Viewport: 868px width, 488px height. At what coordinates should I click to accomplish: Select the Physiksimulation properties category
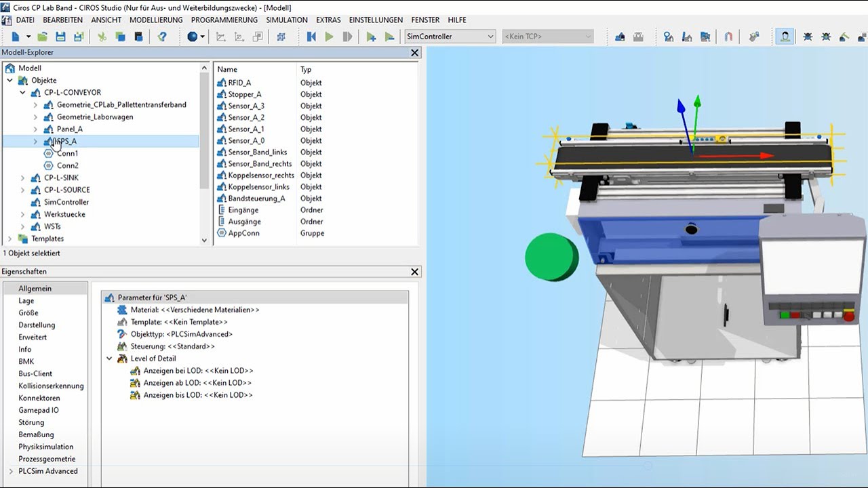[x=46, y=447]
